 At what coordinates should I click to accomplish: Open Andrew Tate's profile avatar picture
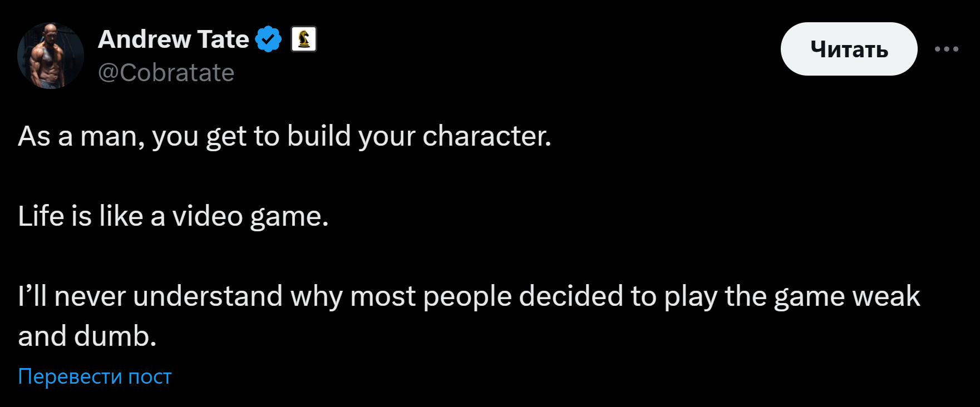(51, 56)
